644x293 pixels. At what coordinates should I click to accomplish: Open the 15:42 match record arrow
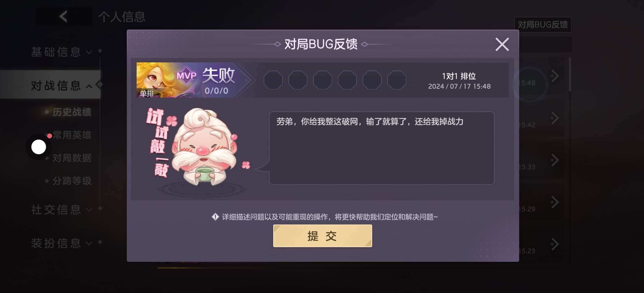[x=555, y=118]
